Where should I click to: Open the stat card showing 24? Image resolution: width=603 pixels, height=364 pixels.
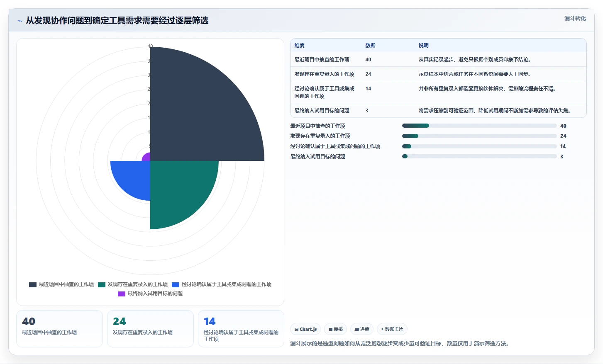[x=150, y=329]
